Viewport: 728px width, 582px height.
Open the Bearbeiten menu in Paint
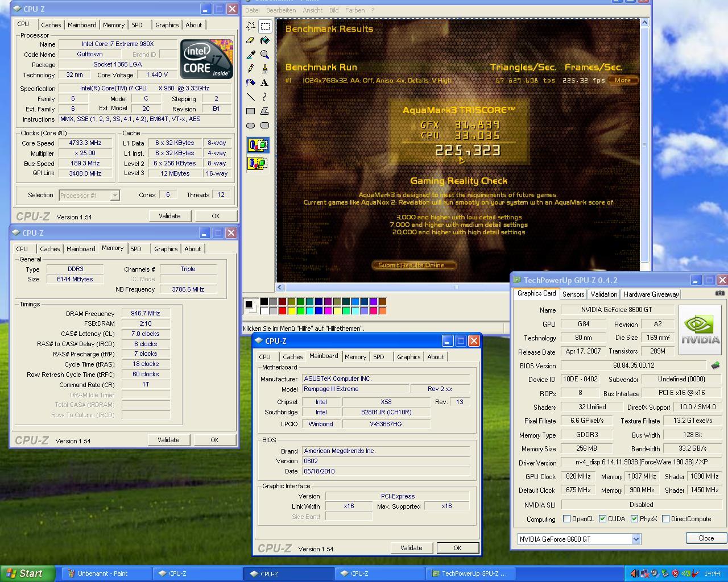tap(281, 10)
